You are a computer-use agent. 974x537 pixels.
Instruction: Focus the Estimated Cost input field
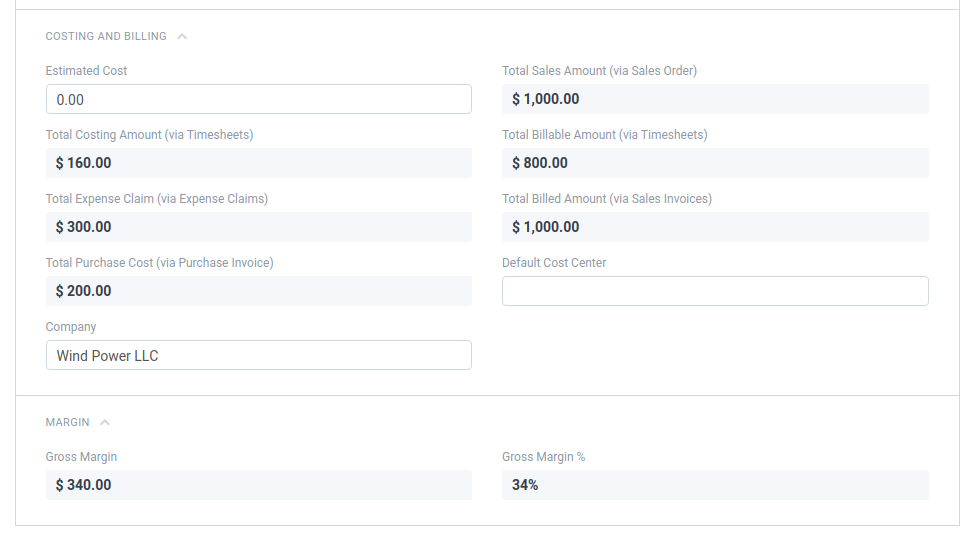[x=258, y=99]
